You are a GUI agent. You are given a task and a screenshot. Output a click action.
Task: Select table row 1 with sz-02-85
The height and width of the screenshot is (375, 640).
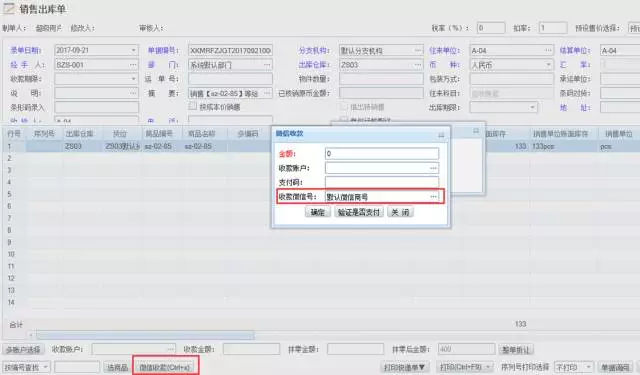tap(320, 146)
